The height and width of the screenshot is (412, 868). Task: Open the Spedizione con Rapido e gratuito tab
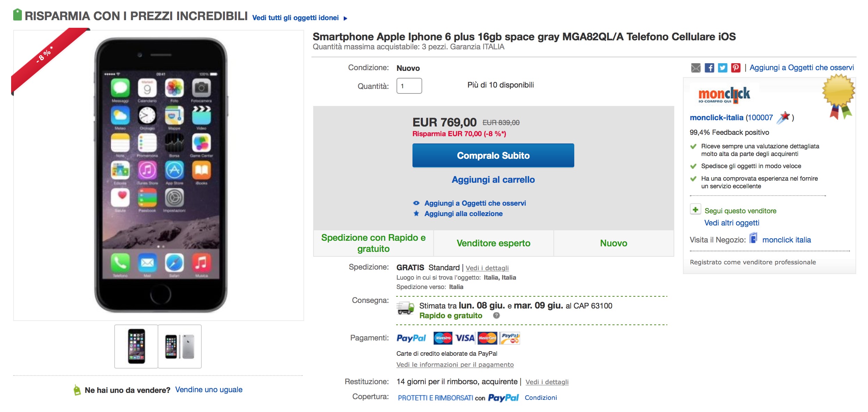pos(373,243)
